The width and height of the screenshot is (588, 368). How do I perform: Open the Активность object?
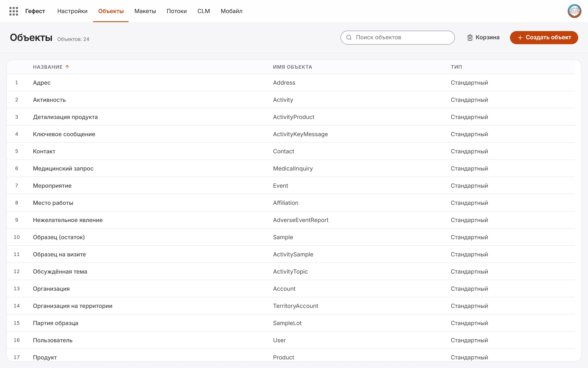pos(49,100)
